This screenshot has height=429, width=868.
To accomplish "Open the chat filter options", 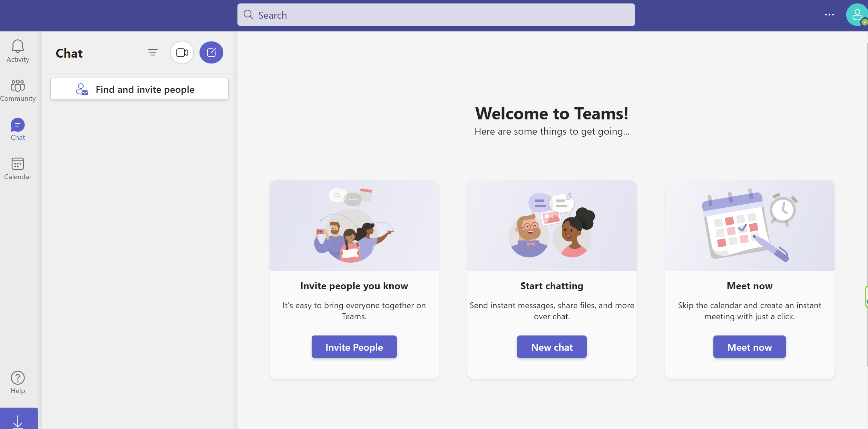I will pos(153,52).
